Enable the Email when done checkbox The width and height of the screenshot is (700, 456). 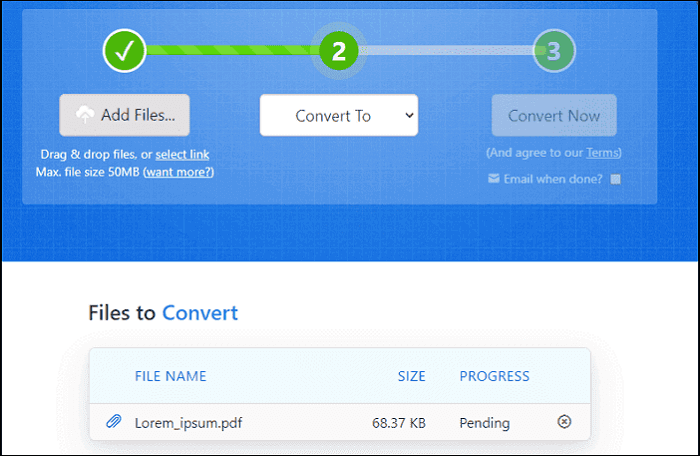(616, 179)
